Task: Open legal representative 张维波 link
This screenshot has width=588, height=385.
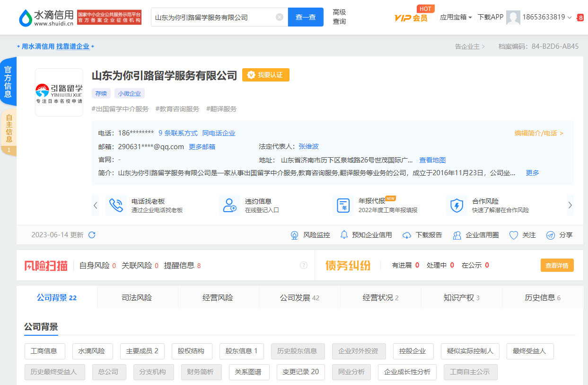Action: pos(308,147)
